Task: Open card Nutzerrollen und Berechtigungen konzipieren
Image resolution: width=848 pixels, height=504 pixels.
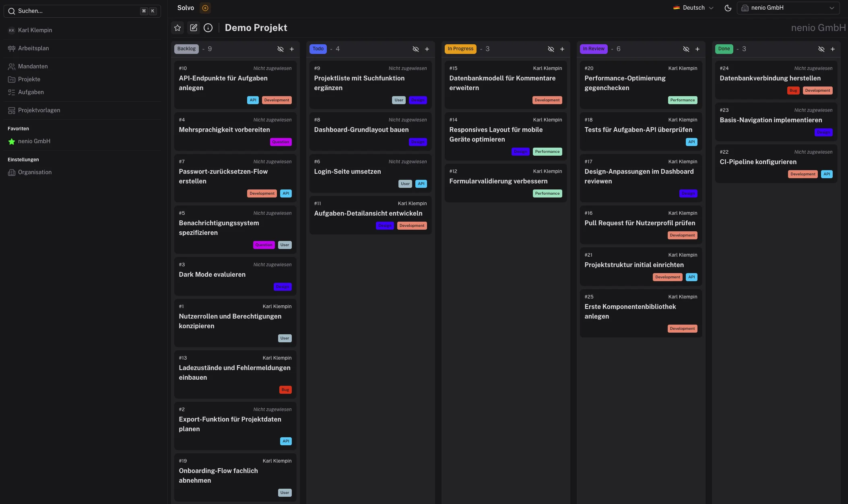Action: (235, 323)
